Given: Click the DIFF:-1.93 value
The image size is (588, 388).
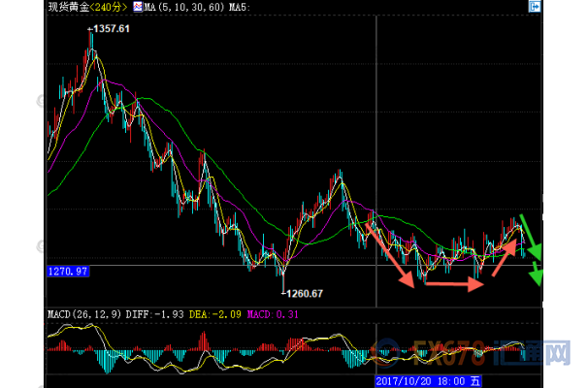Looking at the screenshot, I should 155,314.
